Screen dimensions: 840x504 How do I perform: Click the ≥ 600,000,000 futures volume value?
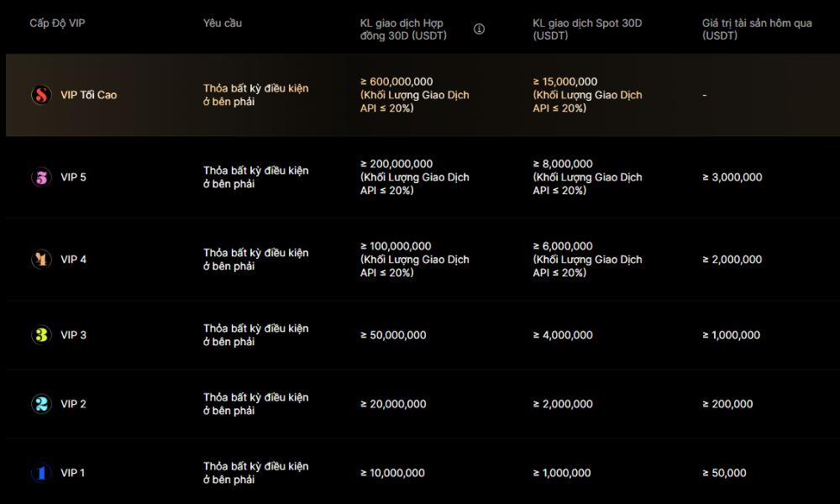[x=396, y=81]
